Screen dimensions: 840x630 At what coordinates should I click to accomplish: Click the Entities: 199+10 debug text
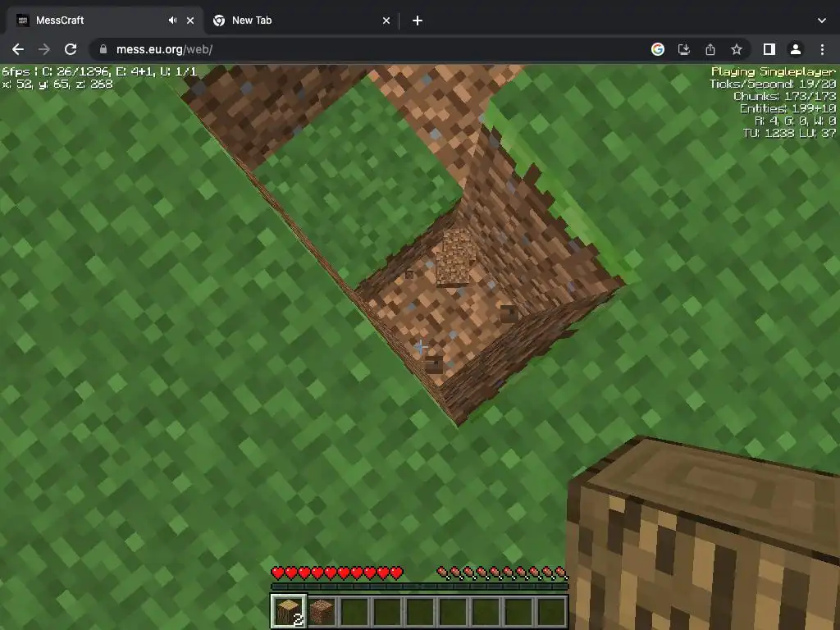[x=787, y=109]
